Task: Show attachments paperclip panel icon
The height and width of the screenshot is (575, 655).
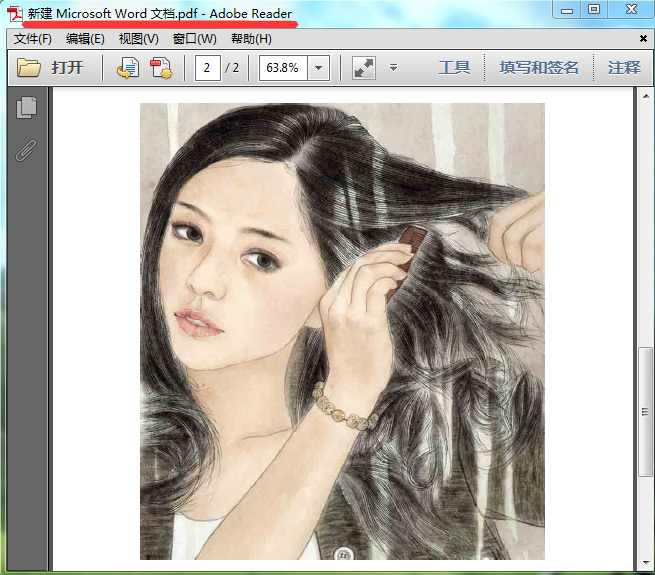Action: [x=26, y=150]
